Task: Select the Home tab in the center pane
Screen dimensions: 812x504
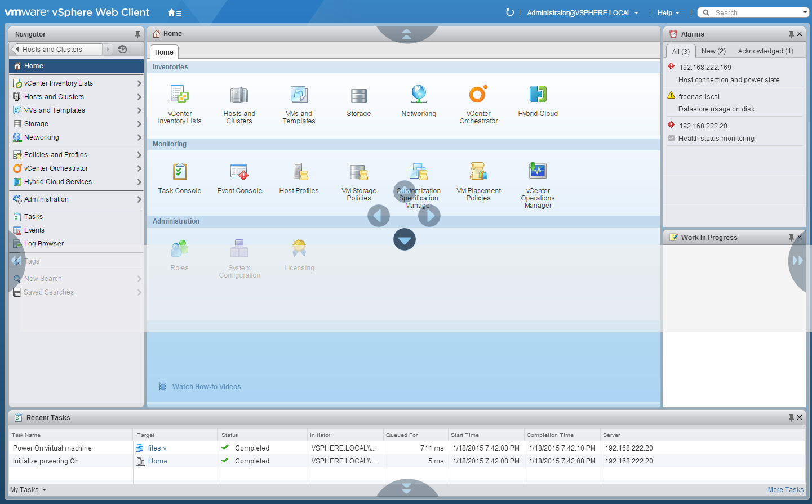Action: pyautogui.click(x=164, y=52)
